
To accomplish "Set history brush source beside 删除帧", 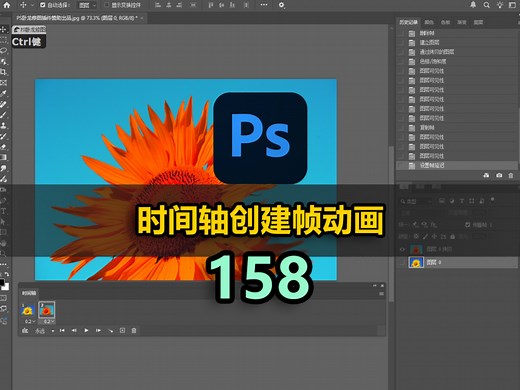I will click(x=401, y=33).
